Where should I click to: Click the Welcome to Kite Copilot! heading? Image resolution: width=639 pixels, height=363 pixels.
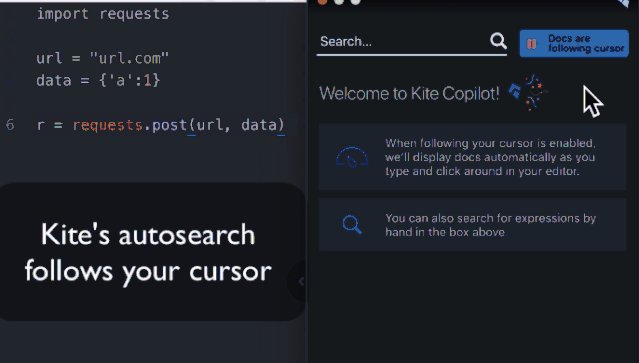[409, 94]
